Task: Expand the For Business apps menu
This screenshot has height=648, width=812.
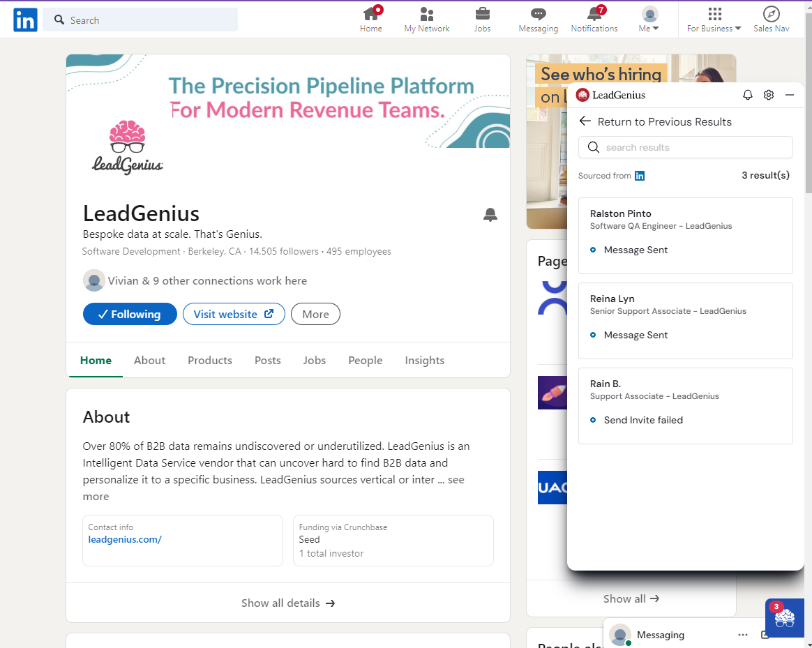Action: point(714,20)
